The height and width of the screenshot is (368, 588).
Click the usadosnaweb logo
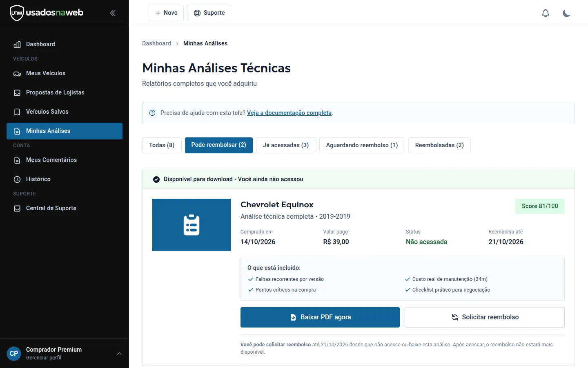coord(47,13)
